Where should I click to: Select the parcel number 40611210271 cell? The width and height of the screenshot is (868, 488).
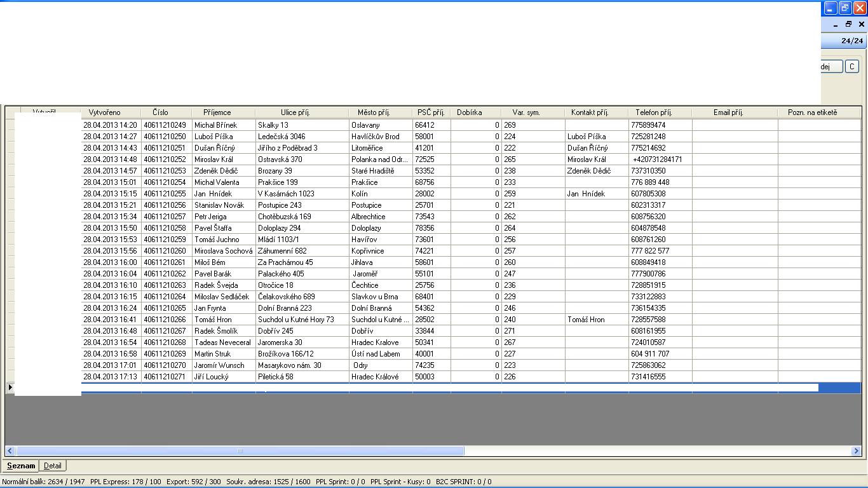click(x=165, y=377)
